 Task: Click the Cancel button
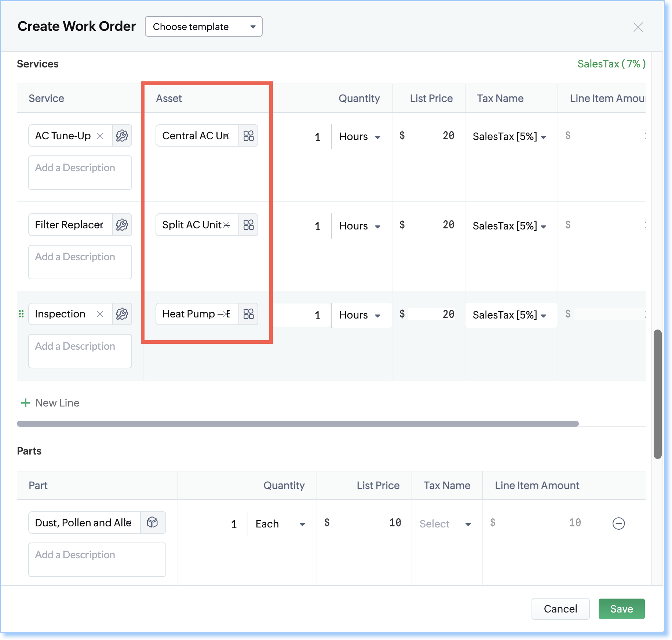[560, 608]
